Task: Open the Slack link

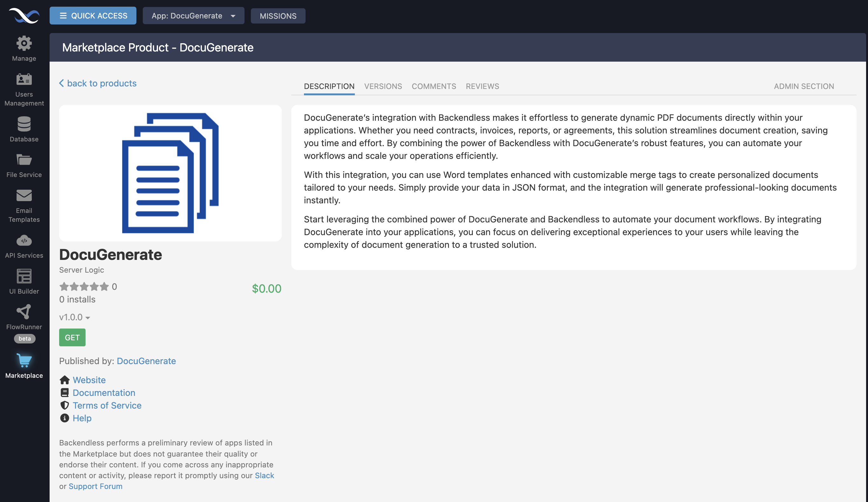Action: point(264,475)
